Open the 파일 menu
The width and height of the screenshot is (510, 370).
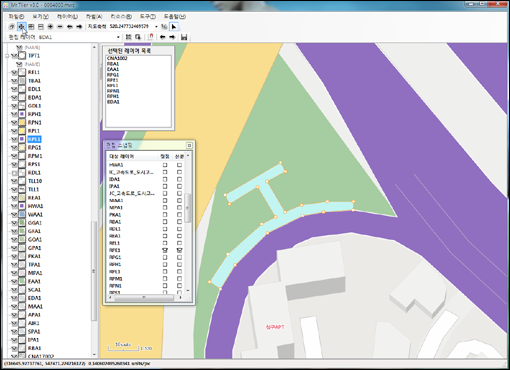(16, 16)
